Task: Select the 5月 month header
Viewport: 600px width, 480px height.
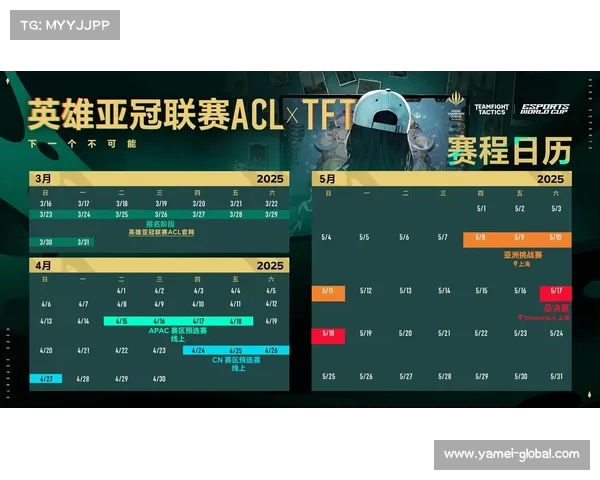Action: 326,178
